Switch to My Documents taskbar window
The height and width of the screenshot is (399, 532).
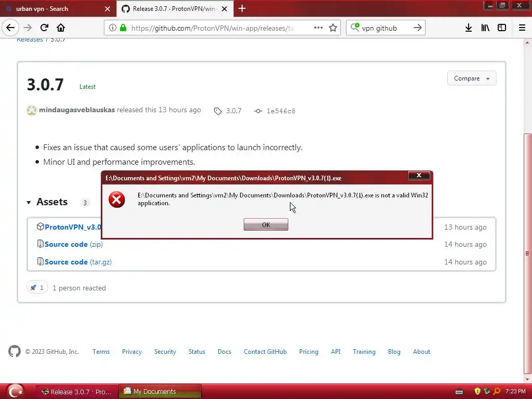(160, 392)
